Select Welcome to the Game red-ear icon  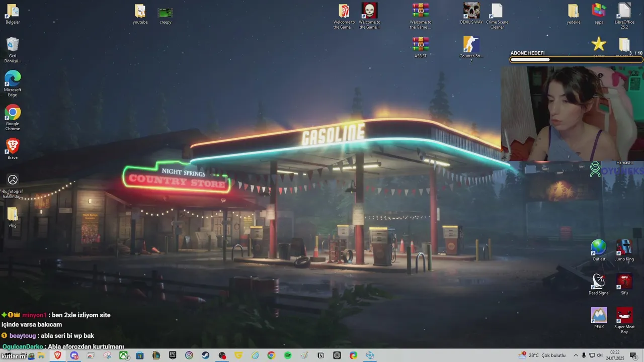coord(344,16)
